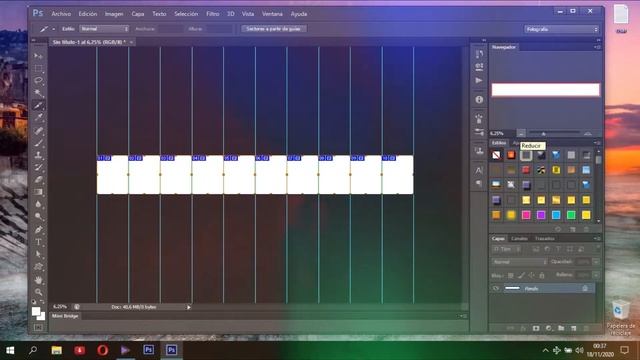Toggle lock all padlock in Capas
This screenshot has height=360, width=640.
click(542, 276)
